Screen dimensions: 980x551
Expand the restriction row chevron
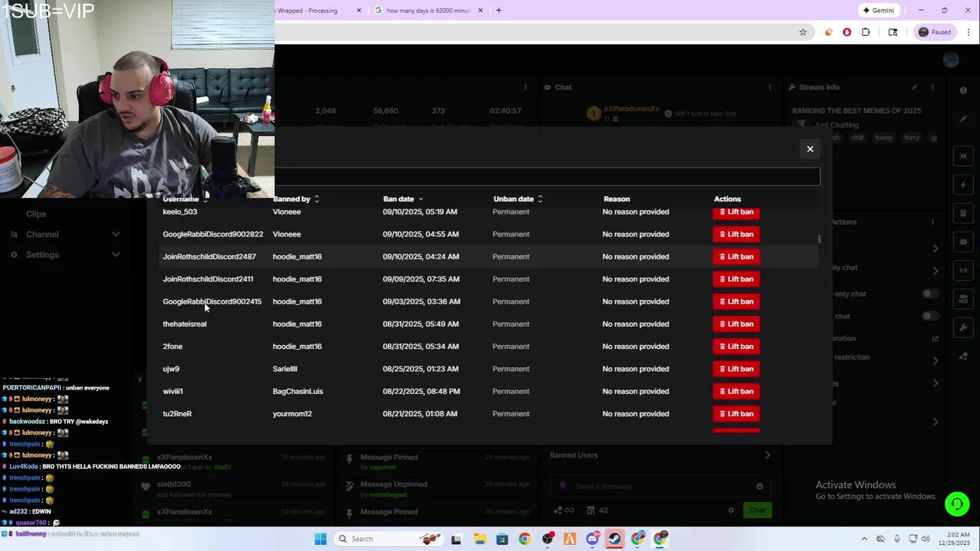[x=936, y=360]
